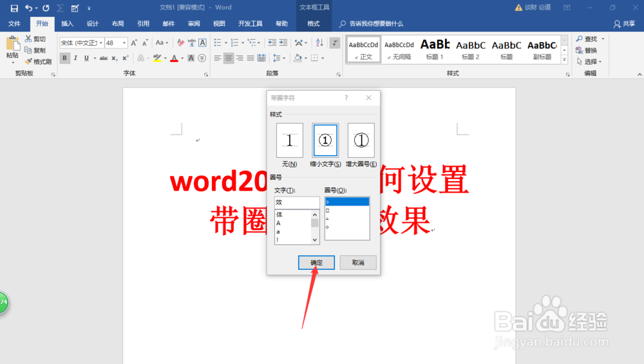Image resolution: width=644 pixels, height=364 pixels.
Task: Click the 文字(T) input field
Action: pyautogui.click(x=297, y=202)
